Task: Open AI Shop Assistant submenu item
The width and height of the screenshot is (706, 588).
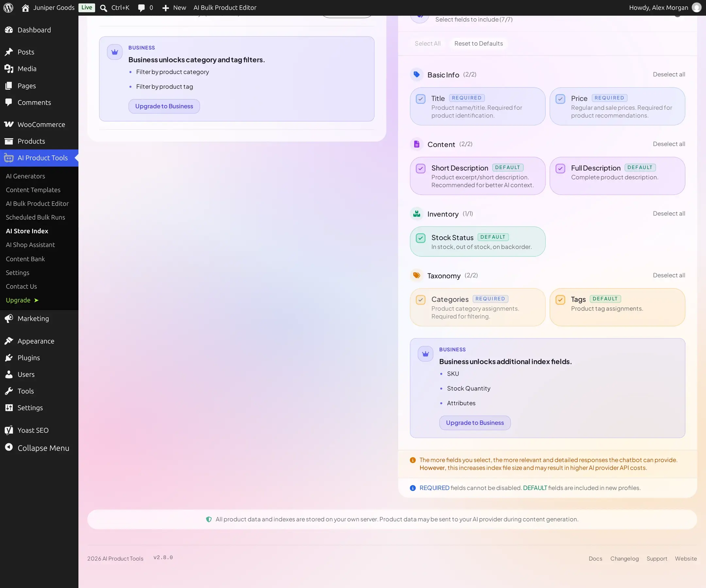Action: point(30,245)
